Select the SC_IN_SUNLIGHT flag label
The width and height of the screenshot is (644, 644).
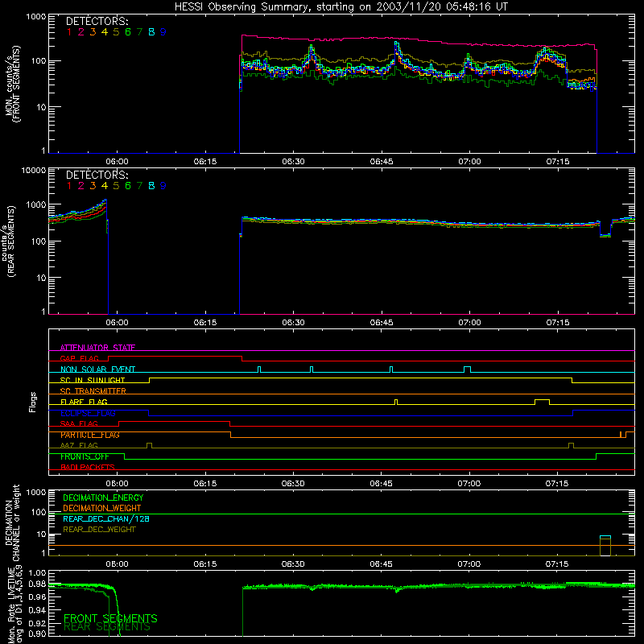93,380
